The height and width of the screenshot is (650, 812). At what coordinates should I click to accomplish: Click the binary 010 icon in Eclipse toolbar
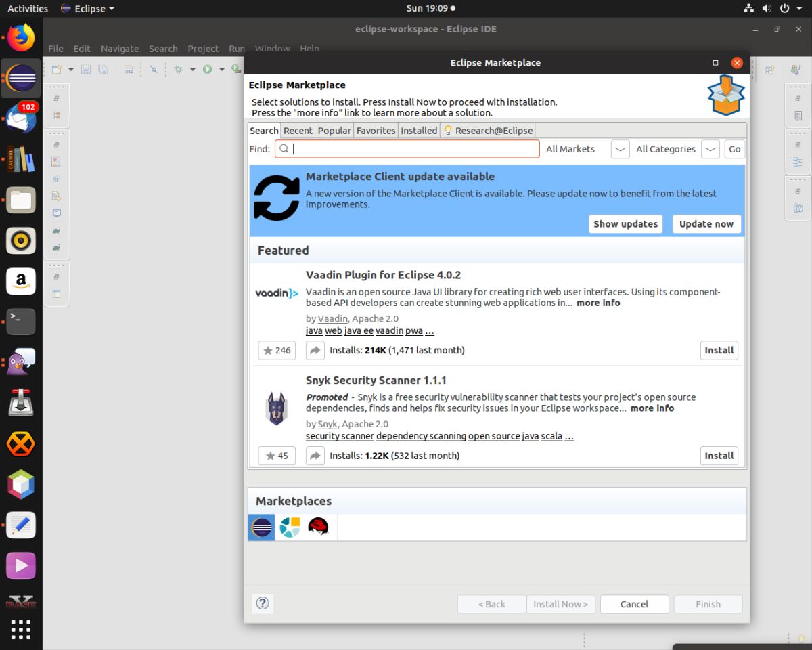(x=129, y=69)
